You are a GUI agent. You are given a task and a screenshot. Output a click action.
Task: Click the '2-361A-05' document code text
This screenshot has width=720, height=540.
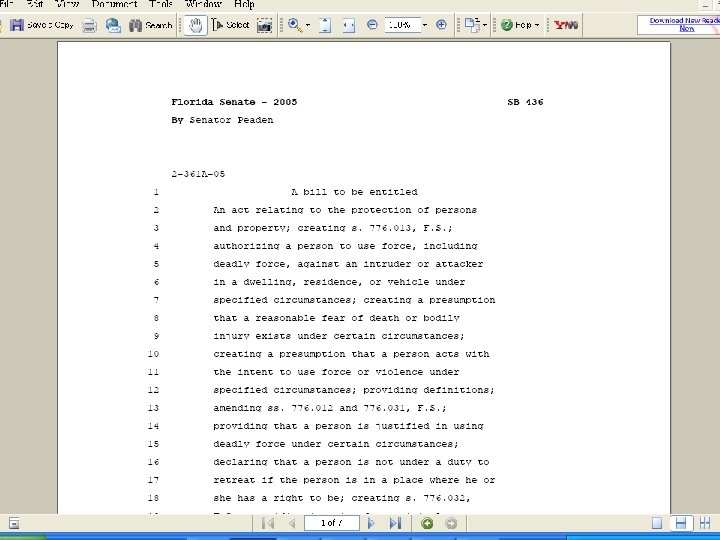(198, 174)
